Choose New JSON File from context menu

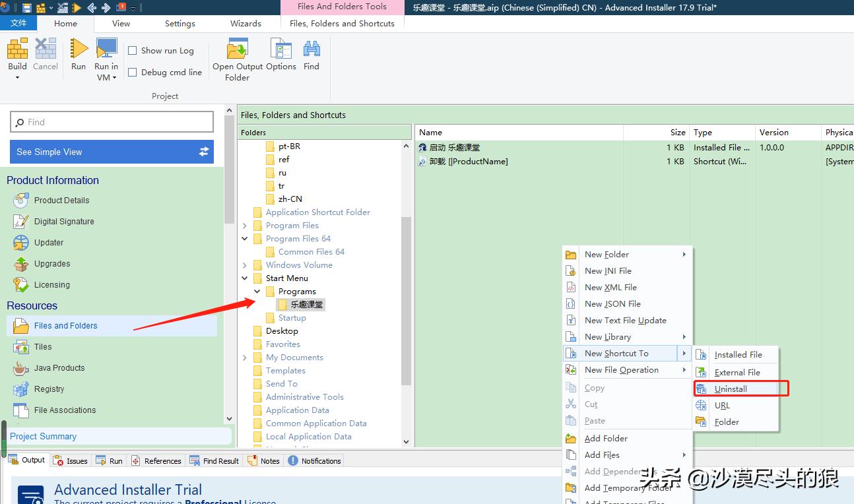[627, 304]
